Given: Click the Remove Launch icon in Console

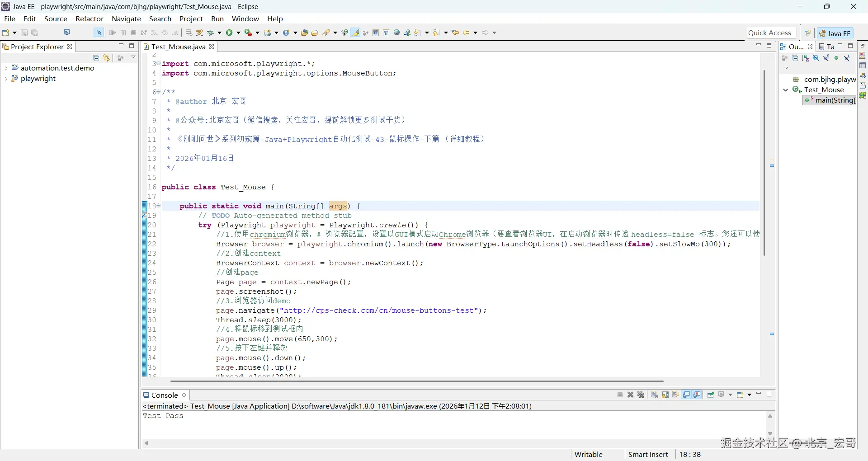Looking at the screenshot, I should 631,395.
